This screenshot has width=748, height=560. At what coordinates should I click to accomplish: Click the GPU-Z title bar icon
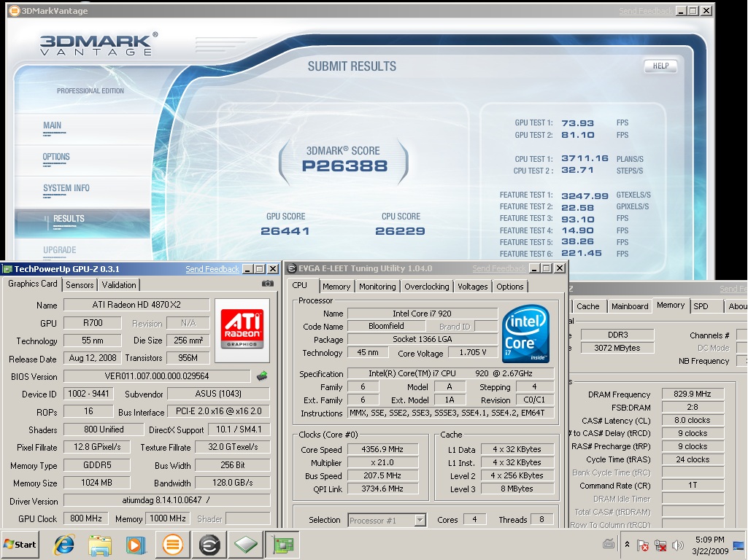click(7, 269)
